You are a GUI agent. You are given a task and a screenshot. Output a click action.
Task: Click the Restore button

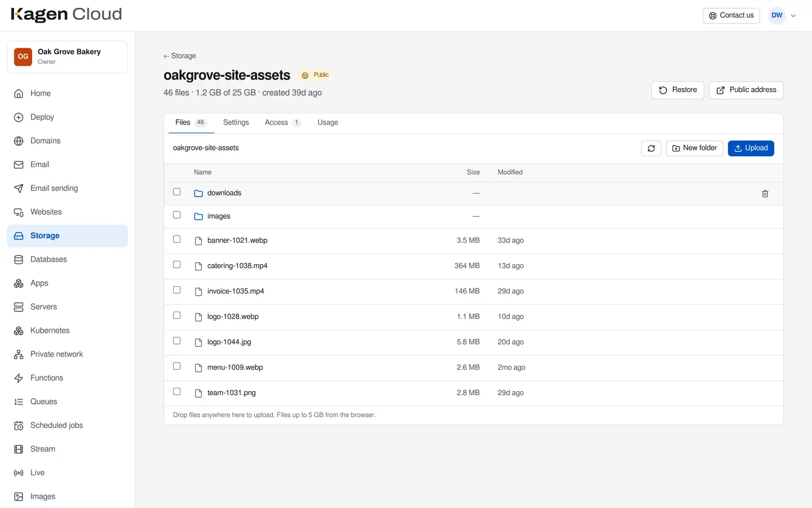click(678, 90)
